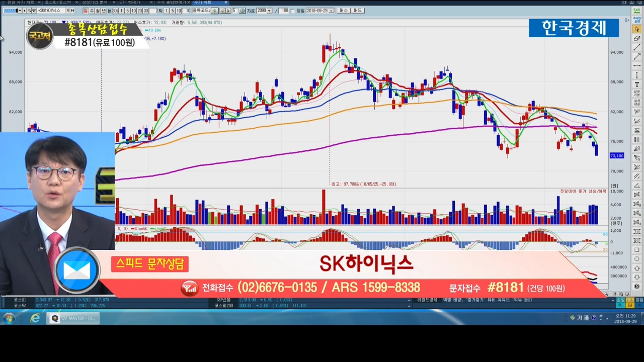Select the rectangle drawing tool
The image size is (644, 362).
click(x=637, y=249)
